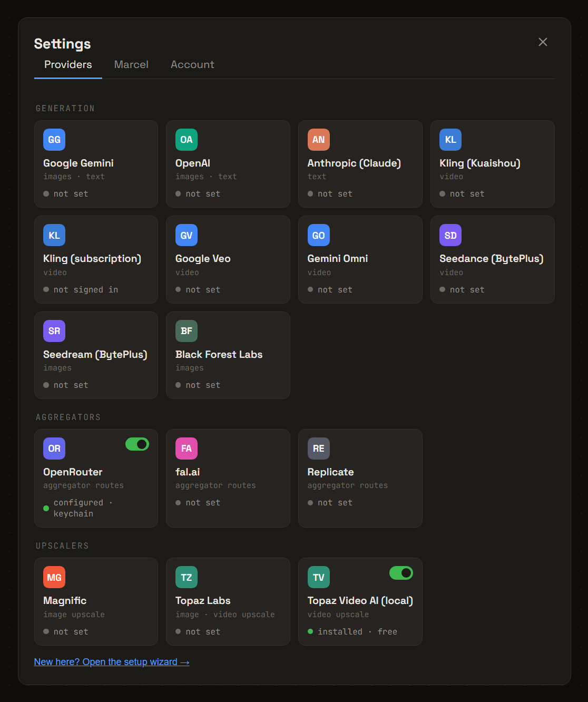588x702 pixels.
Task: Click the Google Veo GV icon
Action: tap(187, 235)
